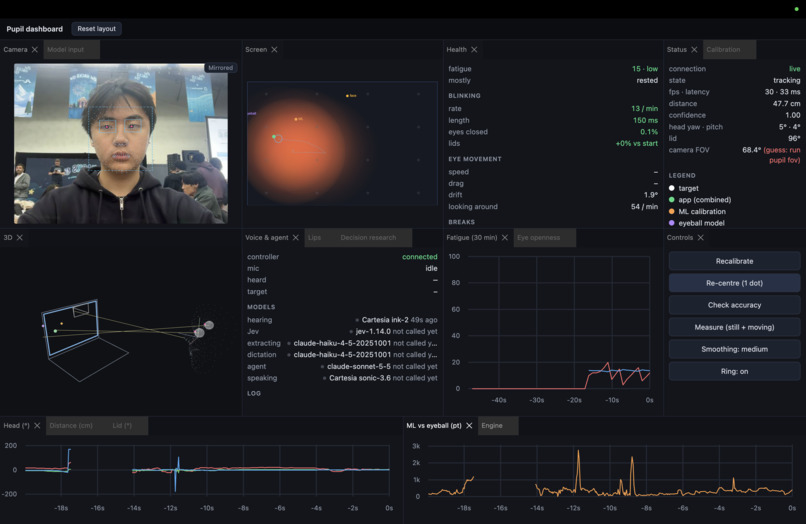This screenshot has height=524, width=806.
Task: Click the hearing 'Cartesia ink-2' model row
Action: point(342,320)
